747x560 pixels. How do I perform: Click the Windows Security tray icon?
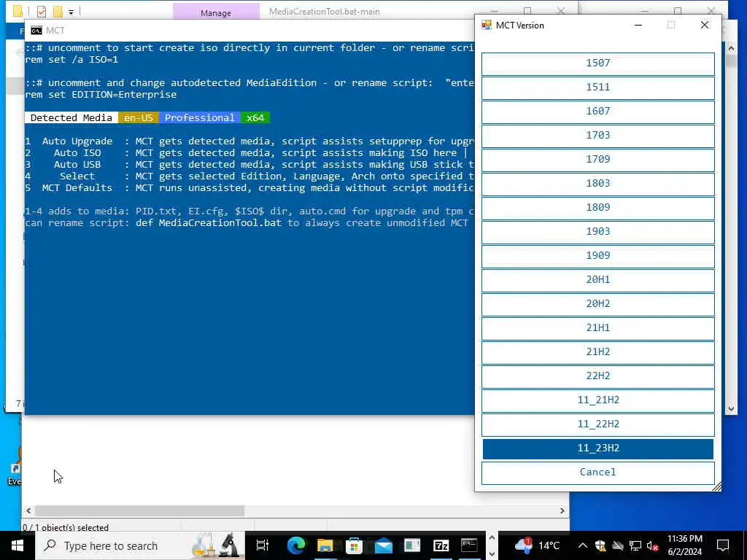tap(600, 545)
